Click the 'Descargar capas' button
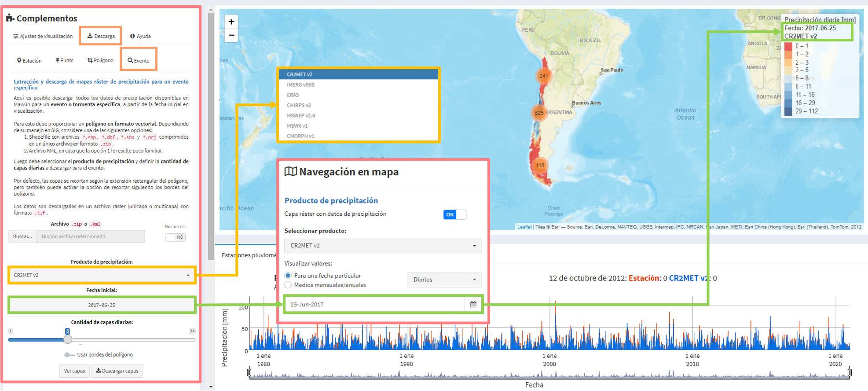 (x=117, y=371)
